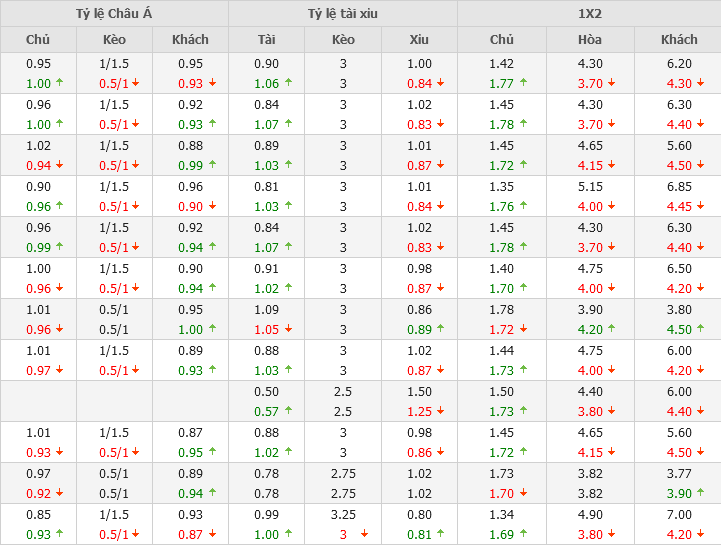
Task: Click the Tài column header
Action: [x=266, y=40]
